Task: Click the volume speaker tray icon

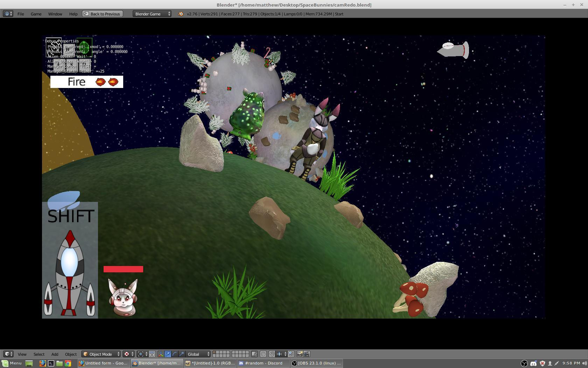Action: pos(584,363)
